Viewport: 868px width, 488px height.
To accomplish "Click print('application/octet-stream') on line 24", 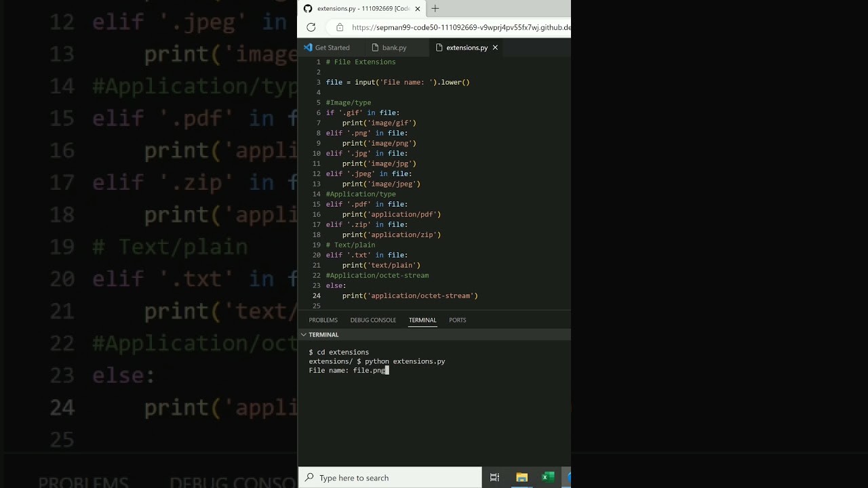I will coord(410,296).
